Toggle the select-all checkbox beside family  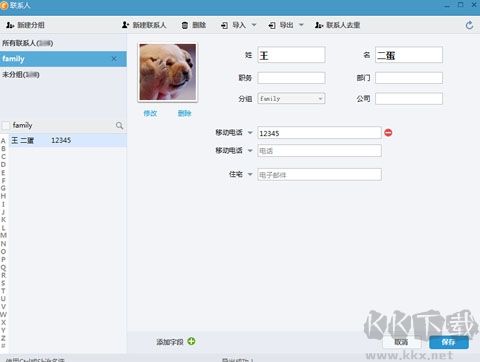point(6,126)
